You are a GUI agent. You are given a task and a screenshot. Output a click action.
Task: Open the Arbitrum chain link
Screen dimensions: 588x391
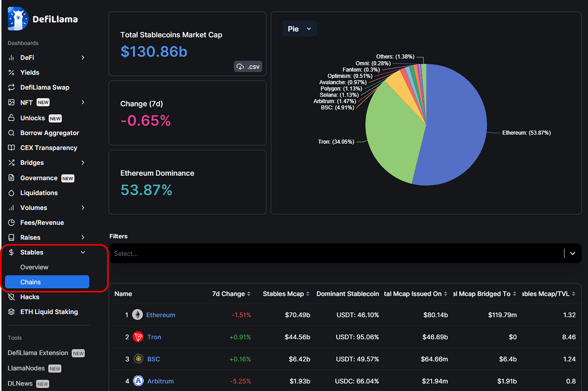point(161,381)
